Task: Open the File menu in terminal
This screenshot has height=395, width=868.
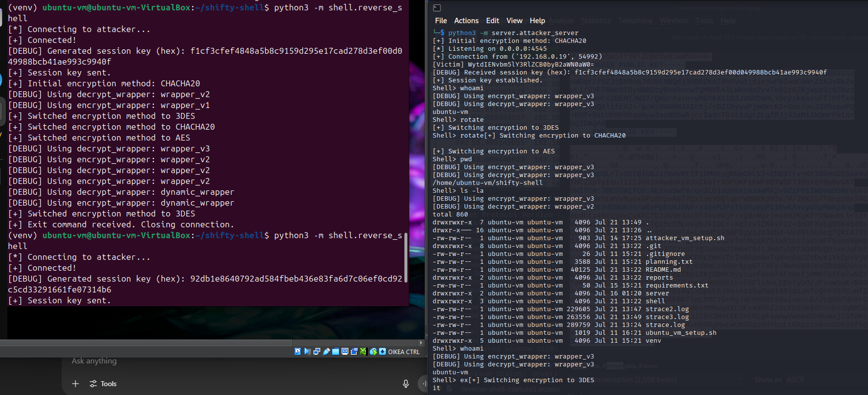Action: (x=440, y=21)
